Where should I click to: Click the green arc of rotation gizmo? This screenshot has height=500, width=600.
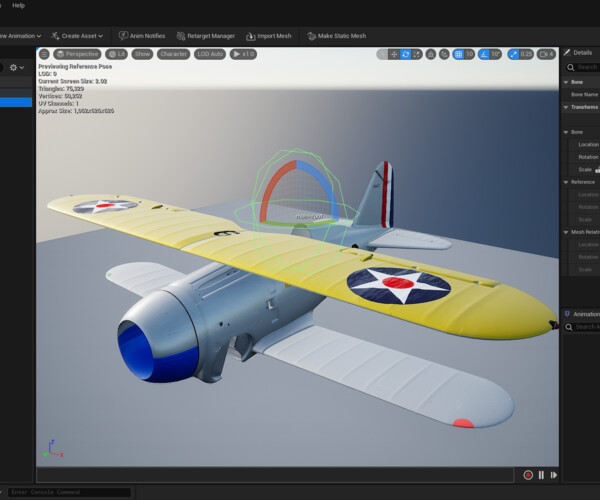click(x=298, y=222)
